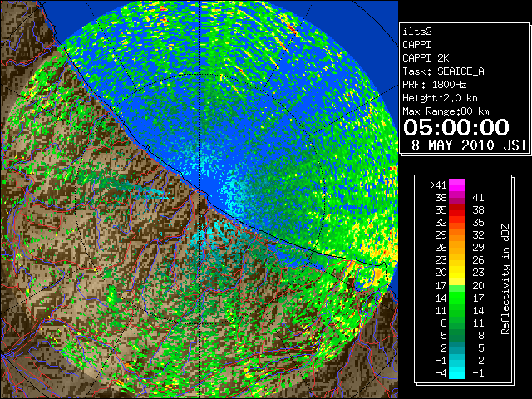Click the 'Task: SEAICE_A' text
The image size is (532, 399).
click(x=443, y=71)
